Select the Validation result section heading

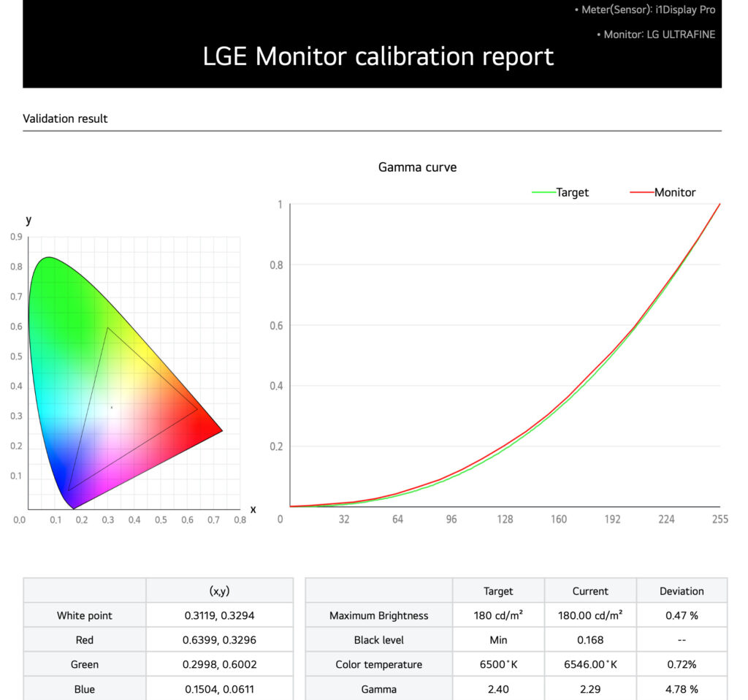click(x=65, y=118)
